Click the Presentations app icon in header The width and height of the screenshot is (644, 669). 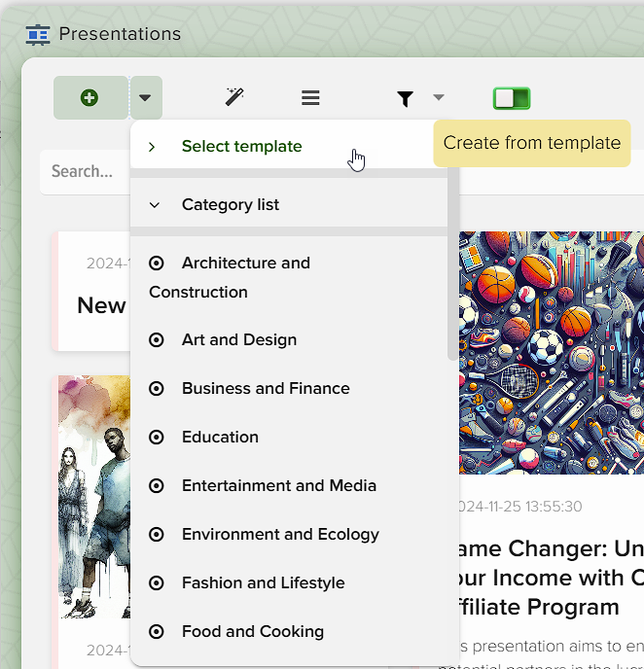click(38, 35)
